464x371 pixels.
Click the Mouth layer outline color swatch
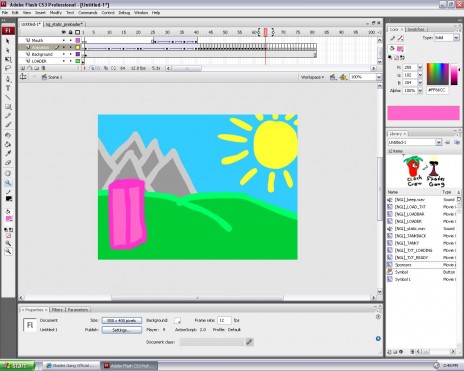(x=78, y=40)
